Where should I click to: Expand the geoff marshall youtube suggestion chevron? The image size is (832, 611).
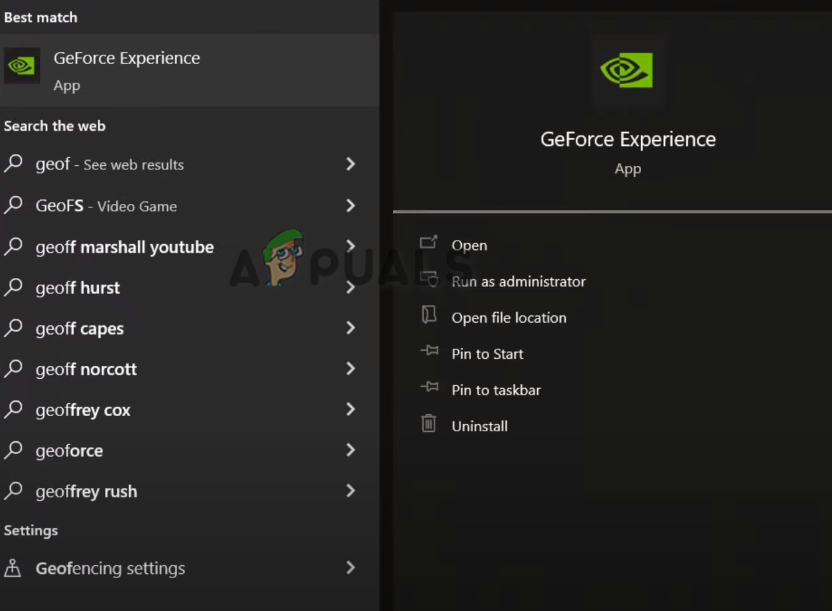(350, 247)
